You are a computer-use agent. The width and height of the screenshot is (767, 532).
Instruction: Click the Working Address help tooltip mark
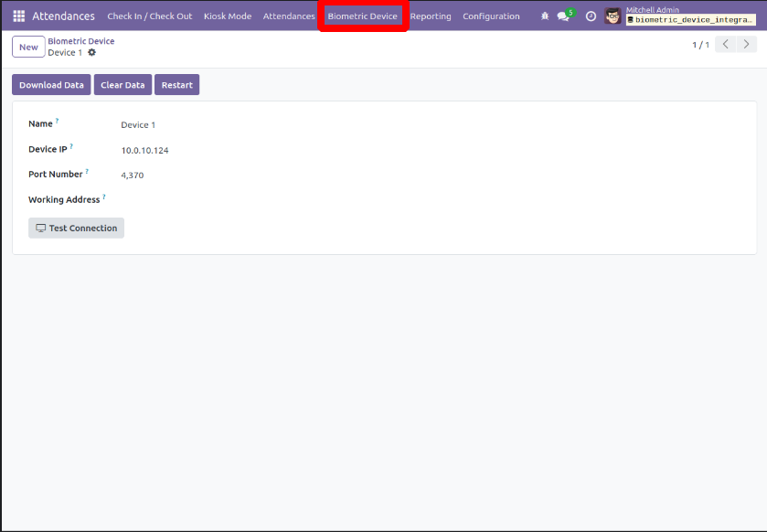tap(104, 197)
